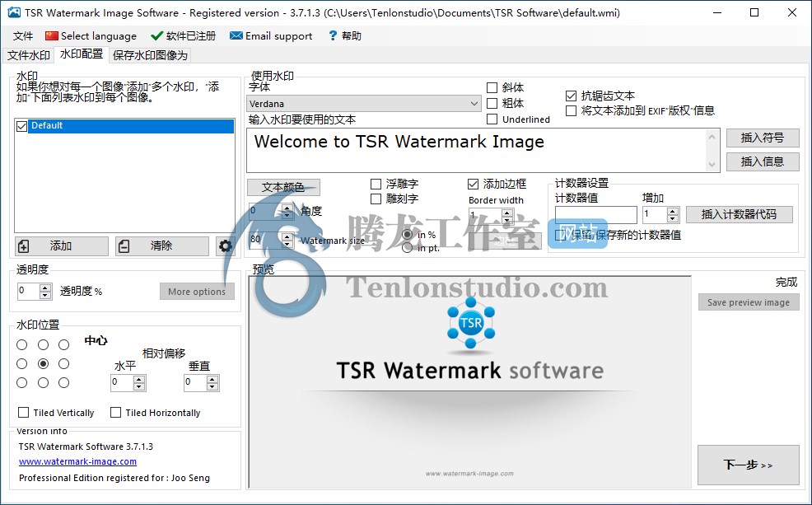Click the green checkmark 软件已注册 icon
812x505 pixels.
point(157,35)
